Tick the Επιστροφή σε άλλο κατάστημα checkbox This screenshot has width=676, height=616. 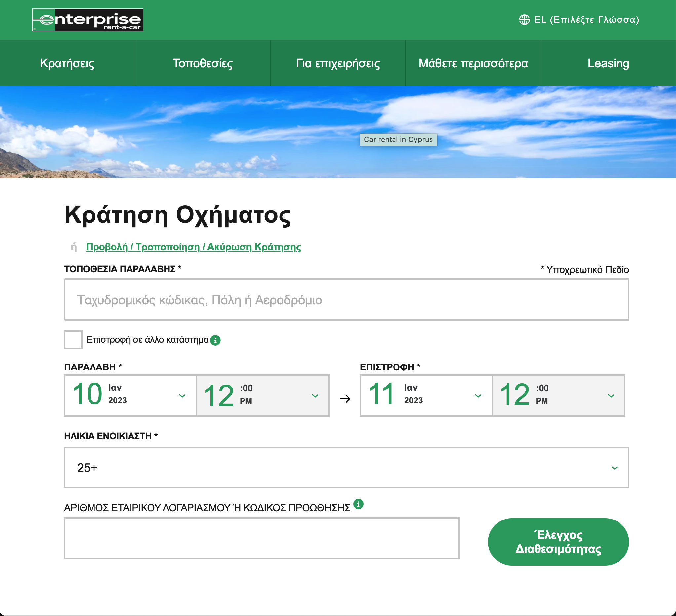click(73, 340)
